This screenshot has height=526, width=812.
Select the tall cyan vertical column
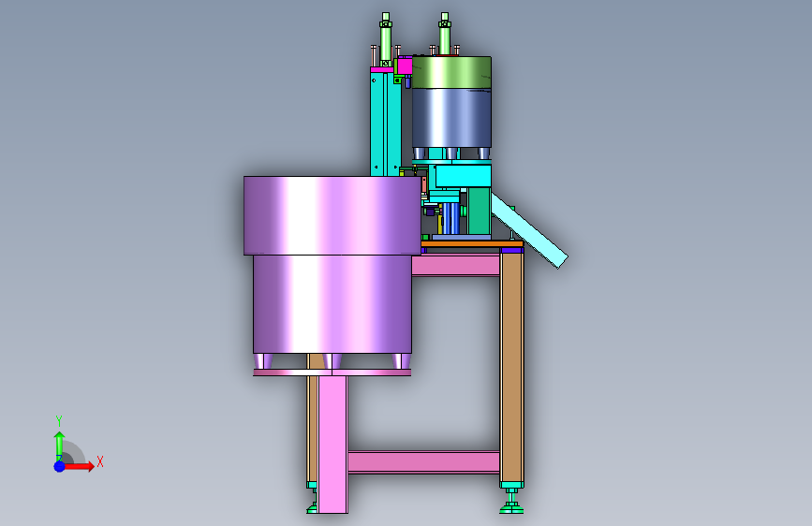385,124
